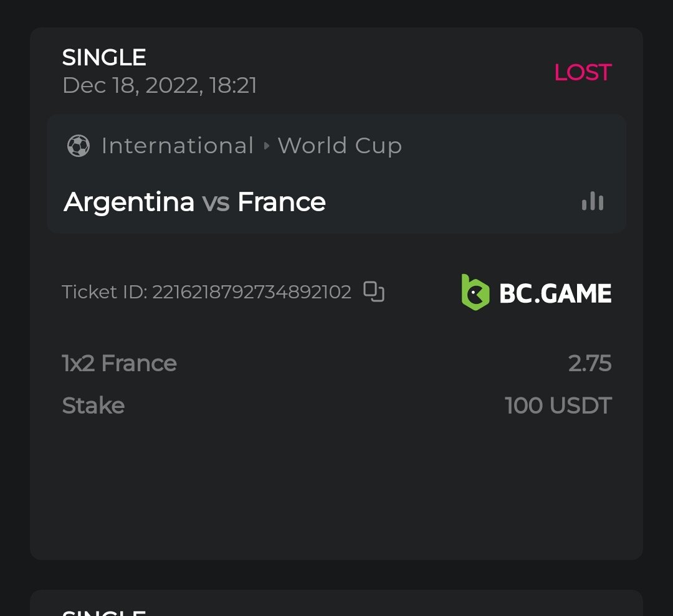Click the 'vs' text between teams
Screen dimensions: 673x616
(x=216, y=202)
